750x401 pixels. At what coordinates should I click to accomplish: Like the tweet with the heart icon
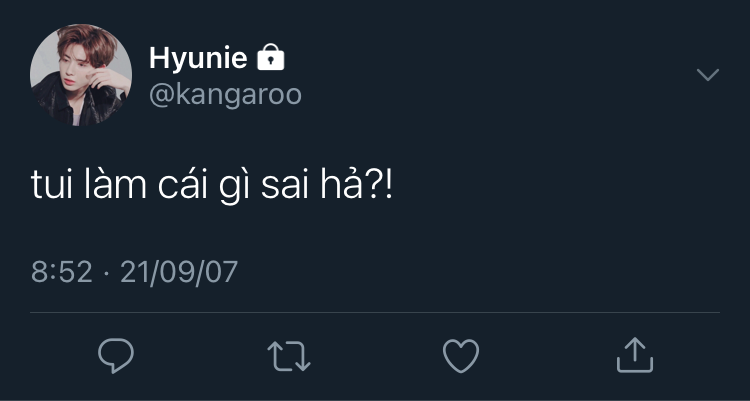tap(461, 356)
